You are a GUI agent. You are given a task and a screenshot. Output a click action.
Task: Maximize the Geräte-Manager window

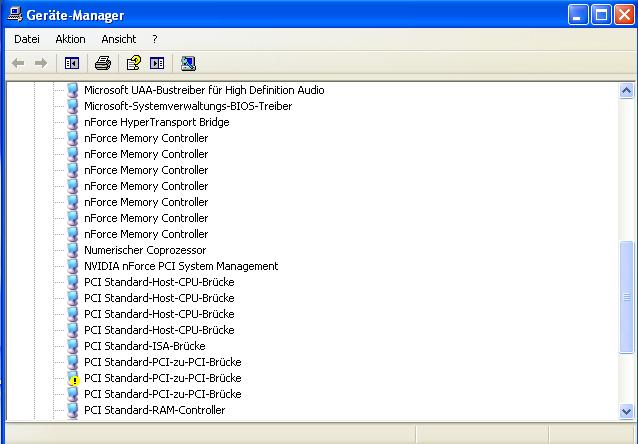601,15
